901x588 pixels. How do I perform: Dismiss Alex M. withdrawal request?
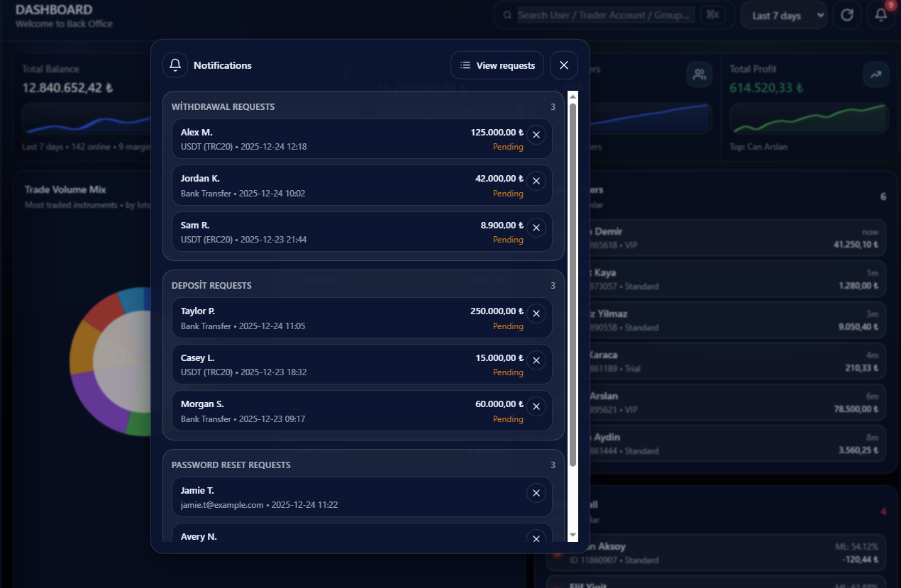point(536,135)
